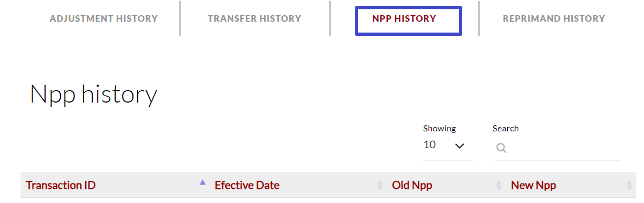Click the magnifying glass search icon

pyautogui.click(x=501, y=148)
